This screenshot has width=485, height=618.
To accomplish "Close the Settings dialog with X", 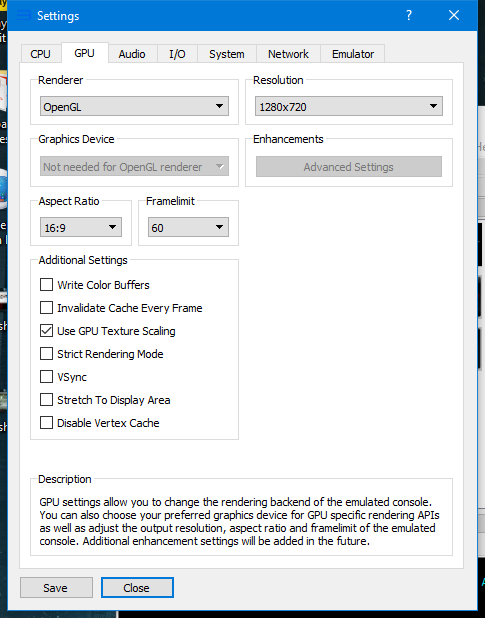I will (x=453, y=15).
